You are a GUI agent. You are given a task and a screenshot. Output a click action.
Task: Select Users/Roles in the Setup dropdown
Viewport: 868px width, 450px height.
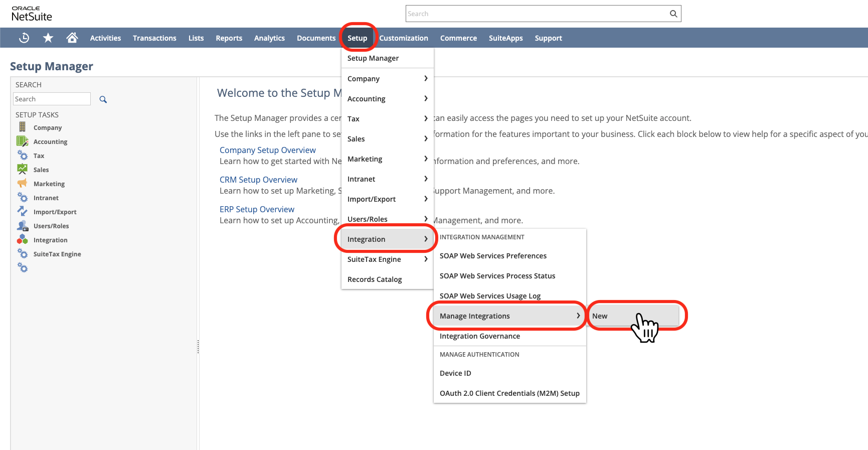[x=387, y=219]
